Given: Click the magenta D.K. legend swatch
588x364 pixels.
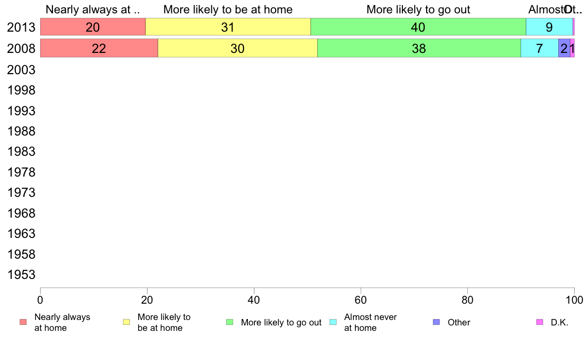Looking at the screenshot, I should coord(539,322).
